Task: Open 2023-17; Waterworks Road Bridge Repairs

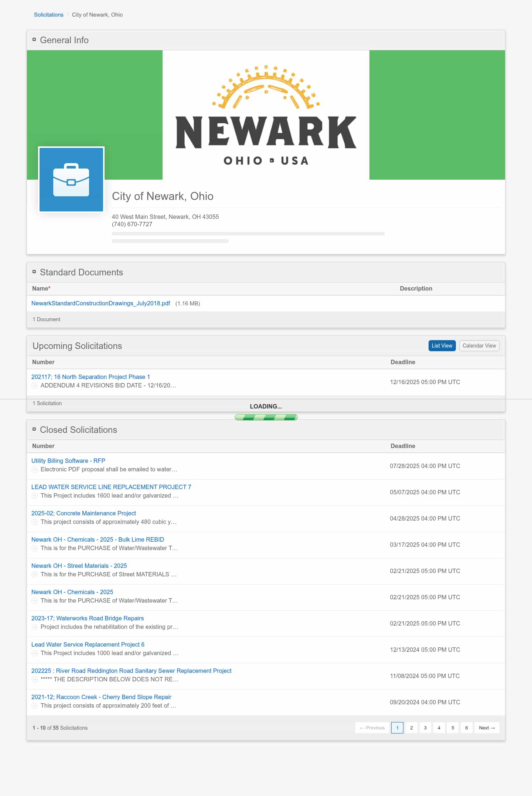Action: tap(88, 618)
